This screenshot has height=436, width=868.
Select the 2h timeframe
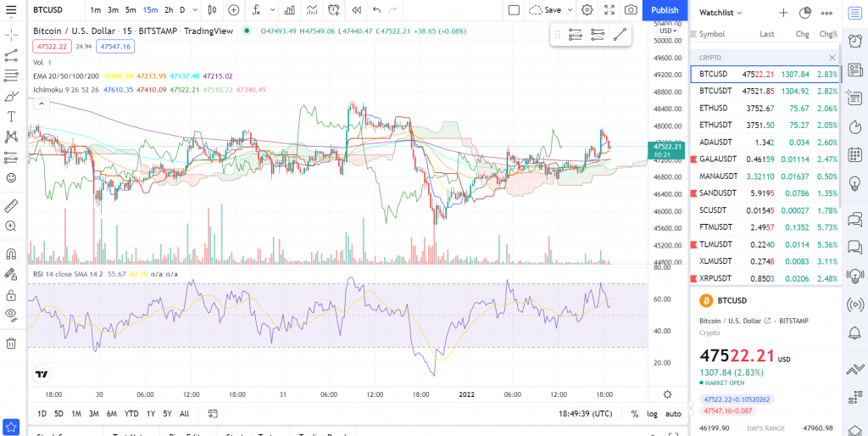pos(169,10)
